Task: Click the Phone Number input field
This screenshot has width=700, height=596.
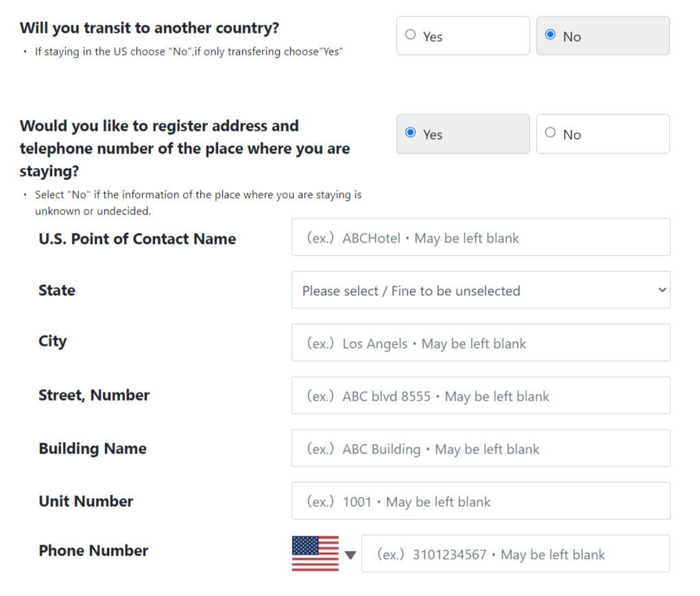Action: tap(515, 554)
